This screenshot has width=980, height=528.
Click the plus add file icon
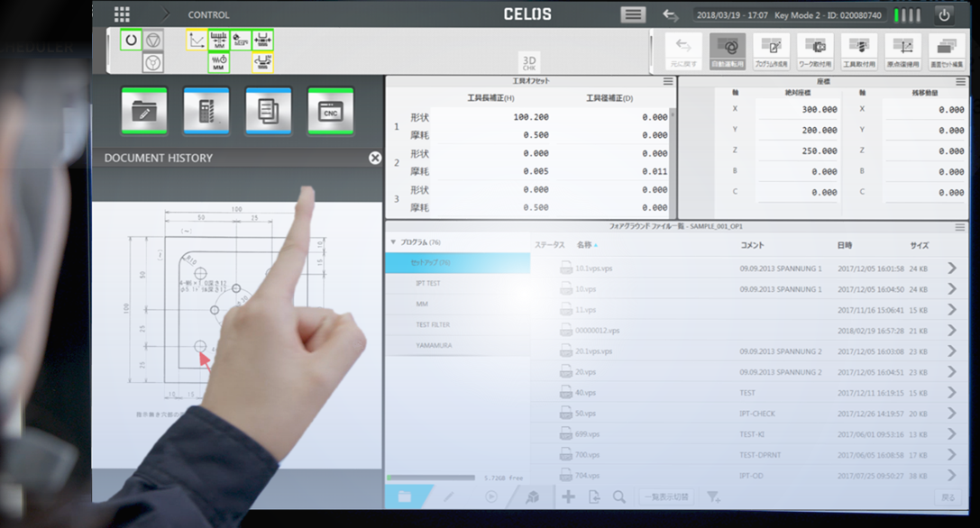(x=568, y=496)
